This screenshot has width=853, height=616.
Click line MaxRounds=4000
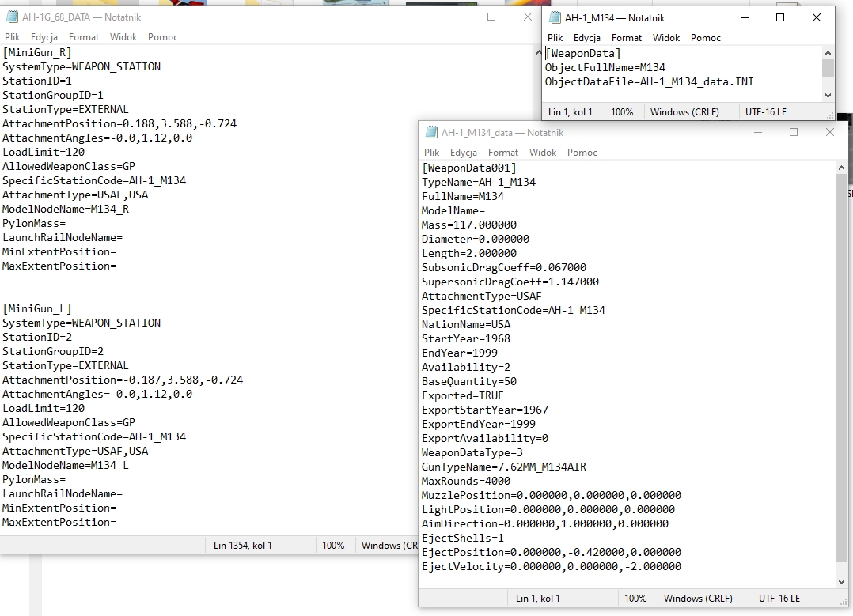[x=466, y=481]
